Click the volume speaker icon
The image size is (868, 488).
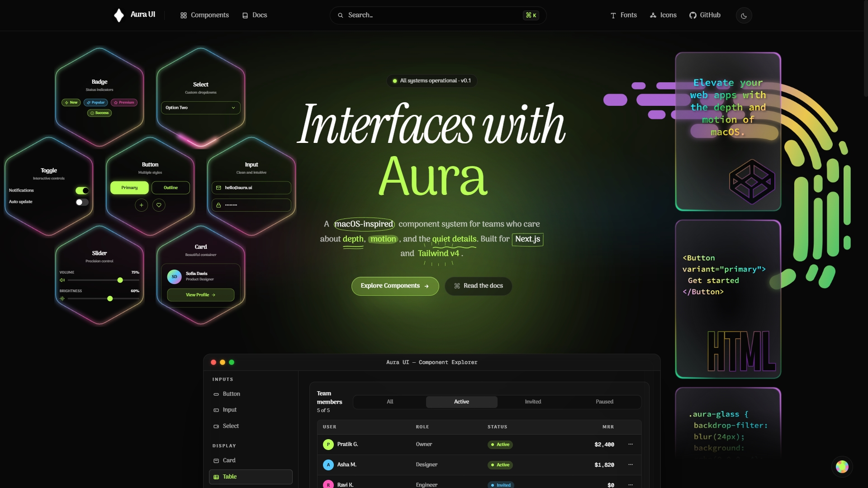click(x=62, y=280)
